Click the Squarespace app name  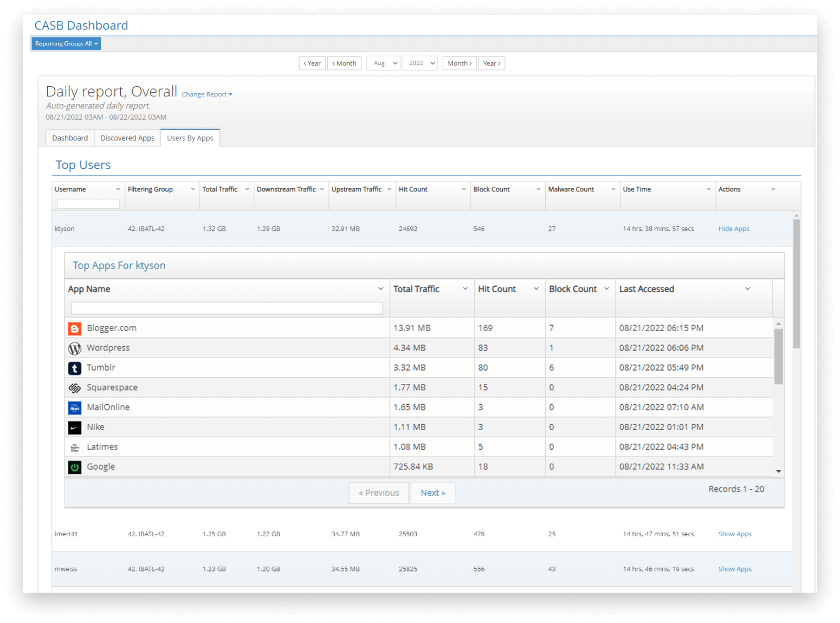pos(112,388)
